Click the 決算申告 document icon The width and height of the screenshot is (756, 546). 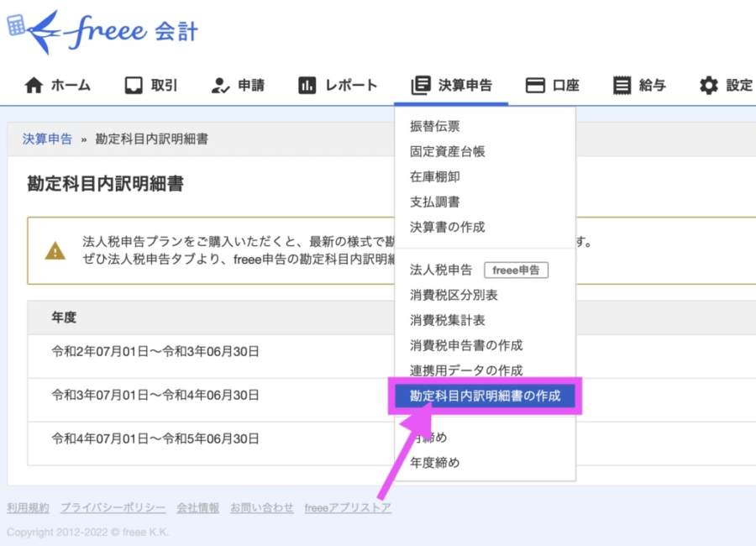point(420,85)
